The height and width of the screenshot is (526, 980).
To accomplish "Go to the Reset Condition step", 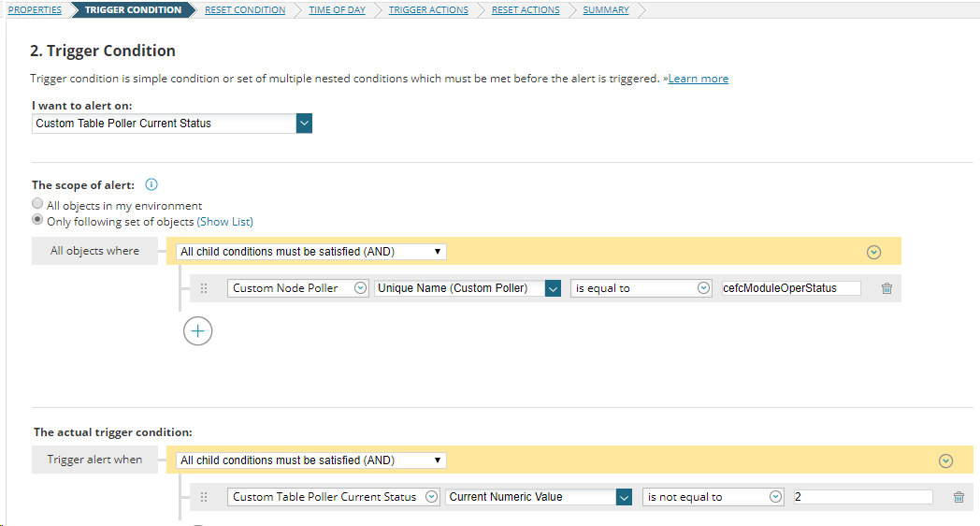I will click(x=245, y=10).
